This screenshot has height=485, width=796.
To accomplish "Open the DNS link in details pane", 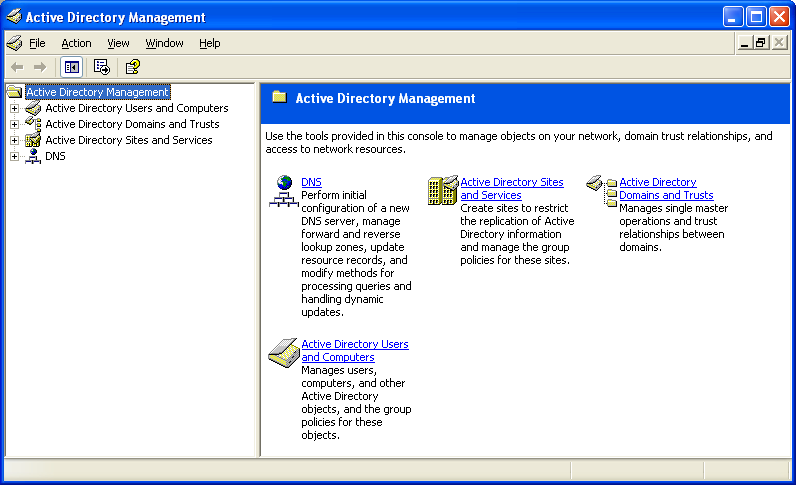I will [311, 182].
